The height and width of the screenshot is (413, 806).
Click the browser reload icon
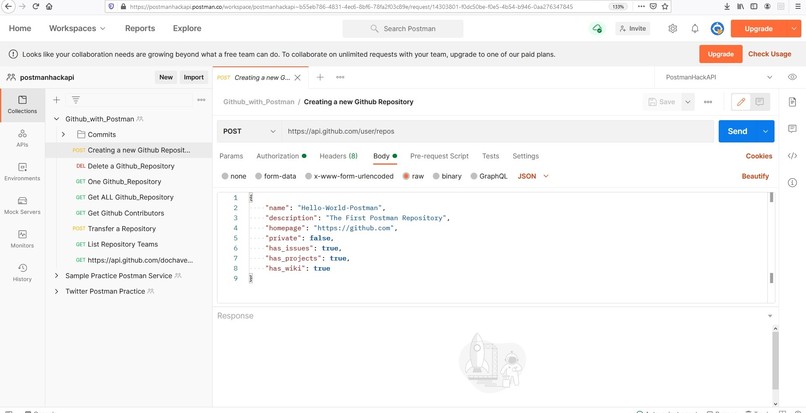click(35, 6)
